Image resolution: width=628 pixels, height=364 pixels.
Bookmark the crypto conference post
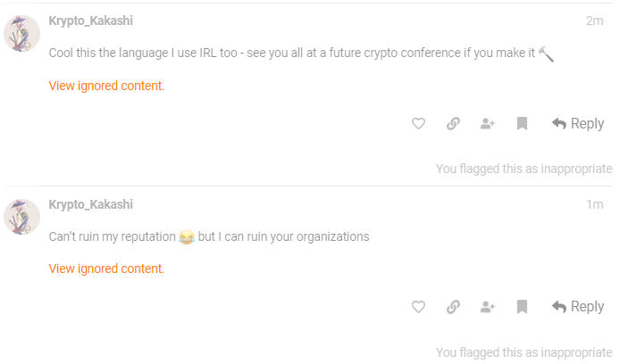(x=522, y=124)
